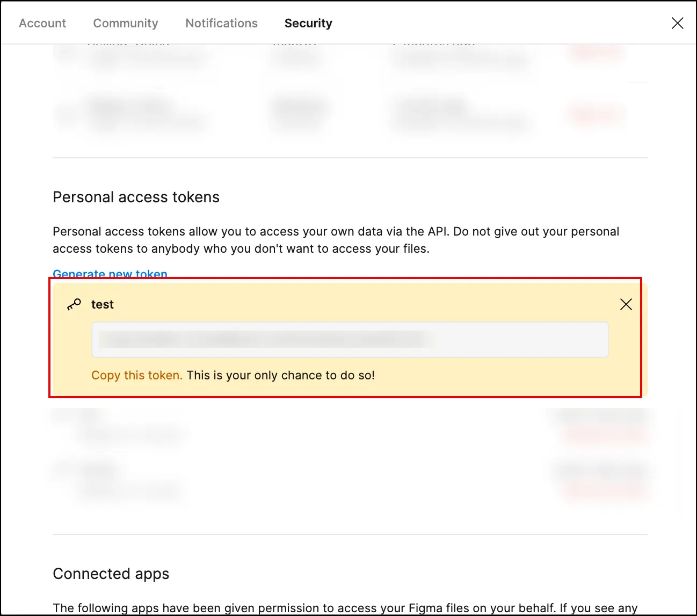Screen dimensions: 697x616
Task: Click blurred red link in first session row
Action: coord(596,54)
